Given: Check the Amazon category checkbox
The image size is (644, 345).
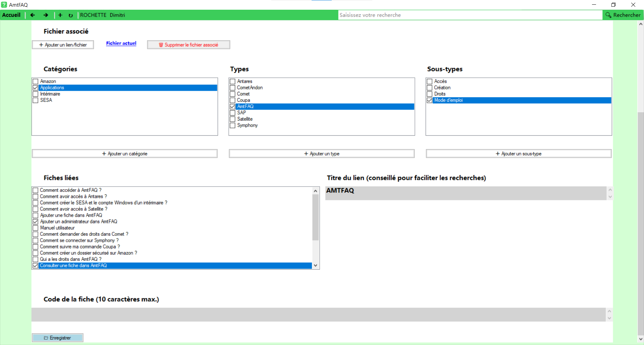Looking at the screenshot, I should [36, 81].
